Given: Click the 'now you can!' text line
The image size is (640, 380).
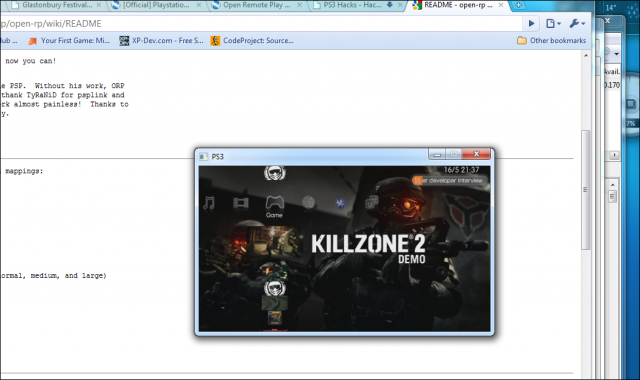Looking at the screenshot, I should [x=31, y=61].
